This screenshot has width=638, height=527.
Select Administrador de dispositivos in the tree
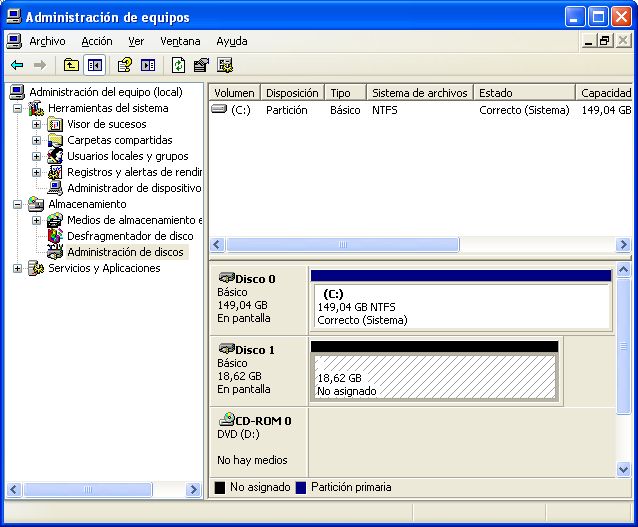point(133,188)
